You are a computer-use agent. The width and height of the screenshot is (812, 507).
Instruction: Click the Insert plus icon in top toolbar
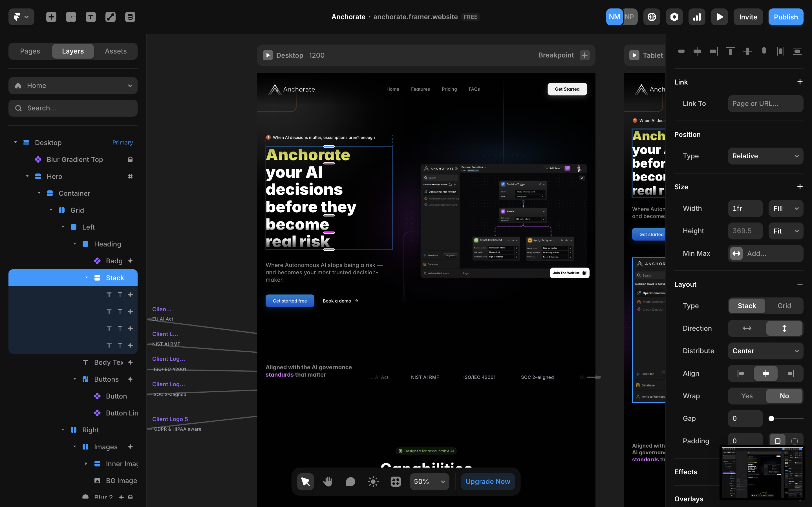coord(51,17)
